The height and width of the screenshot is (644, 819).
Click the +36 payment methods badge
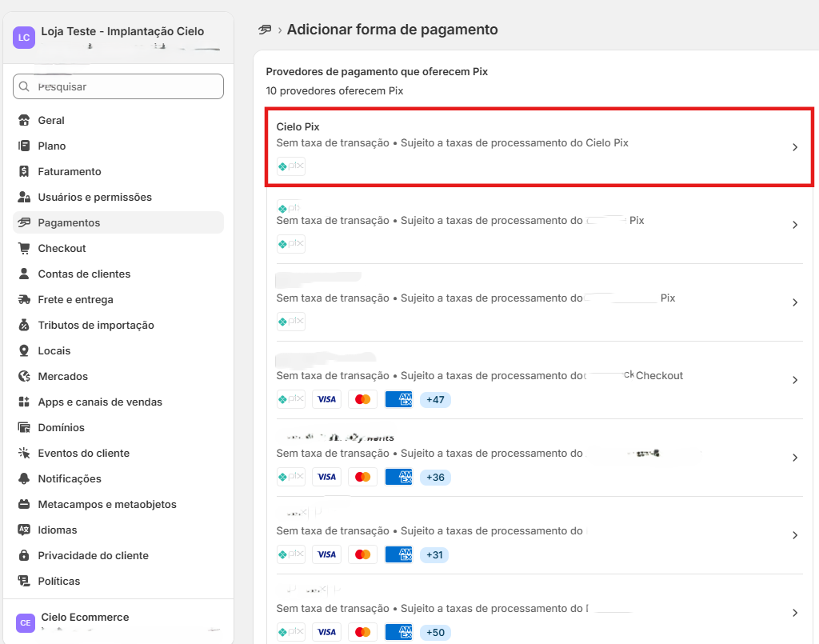(x=435, y=478)
